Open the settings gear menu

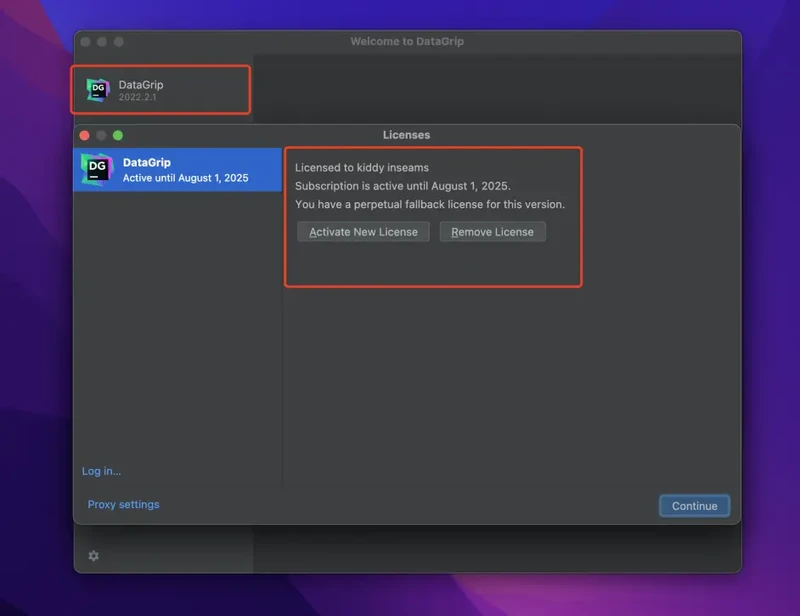(x=93, y=556)
